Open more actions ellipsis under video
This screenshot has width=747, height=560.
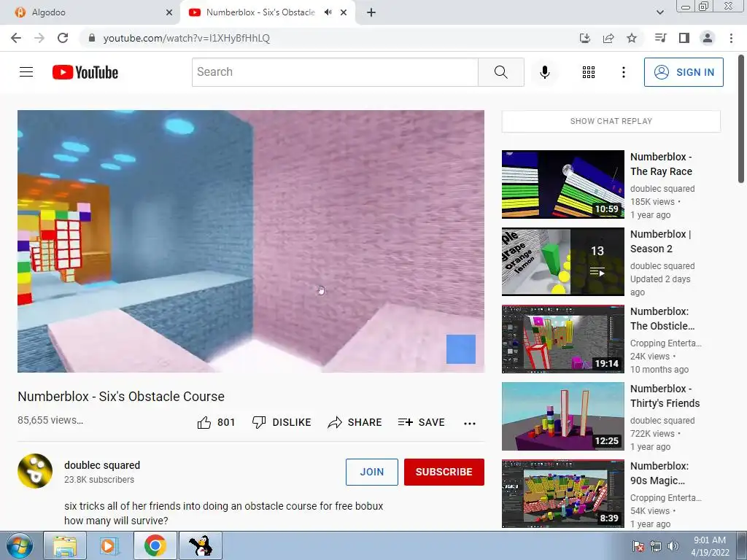point(470,424)
